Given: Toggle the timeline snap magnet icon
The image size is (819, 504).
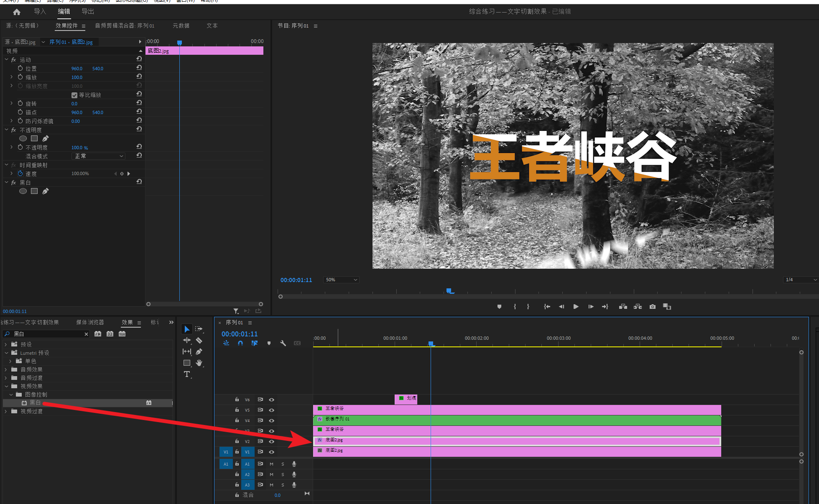Looking at the screenshot, I should pos(240,343).
